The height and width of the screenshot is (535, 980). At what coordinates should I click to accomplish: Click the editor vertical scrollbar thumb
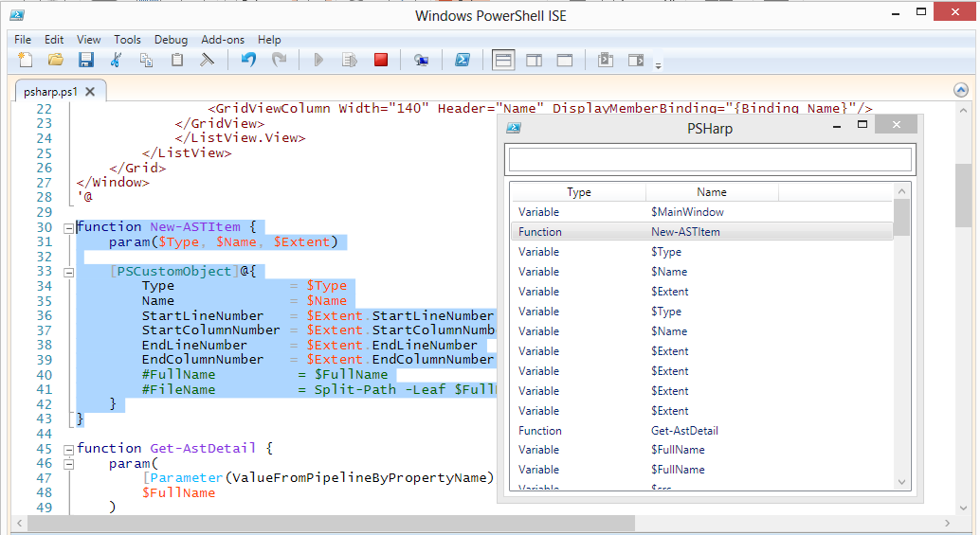click(963, 195)
